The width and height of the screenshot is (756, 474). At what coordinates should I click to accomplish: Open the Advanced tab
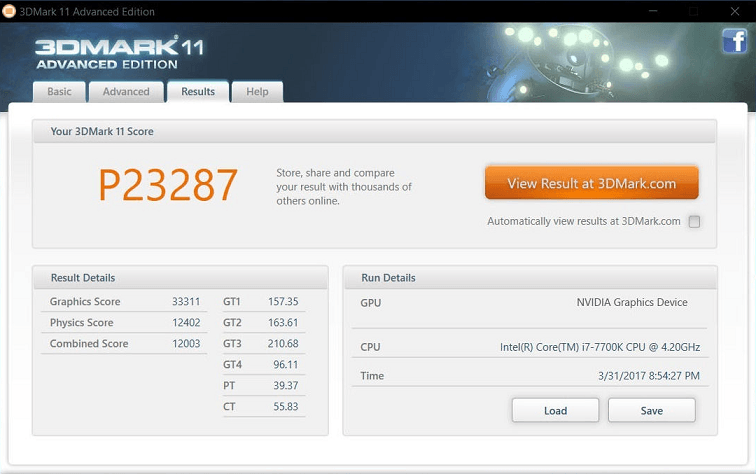[126, 92]
